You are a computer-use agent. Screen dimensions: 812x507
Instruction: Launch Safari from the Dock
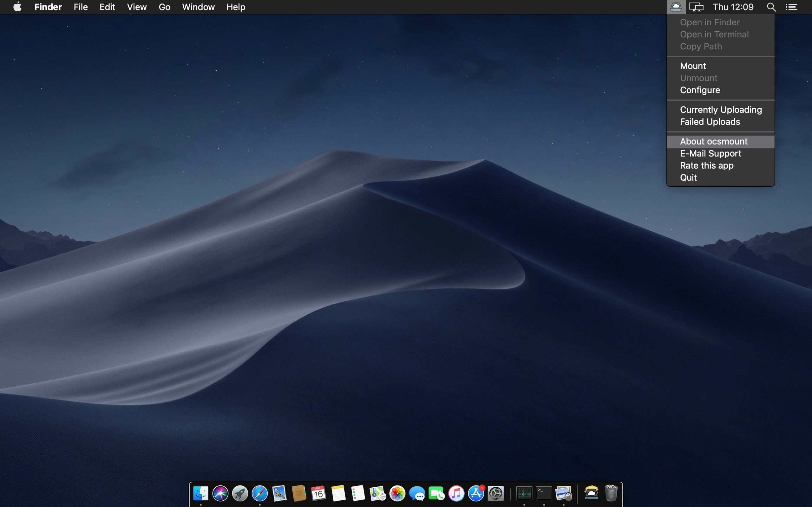tap(260, 493)
